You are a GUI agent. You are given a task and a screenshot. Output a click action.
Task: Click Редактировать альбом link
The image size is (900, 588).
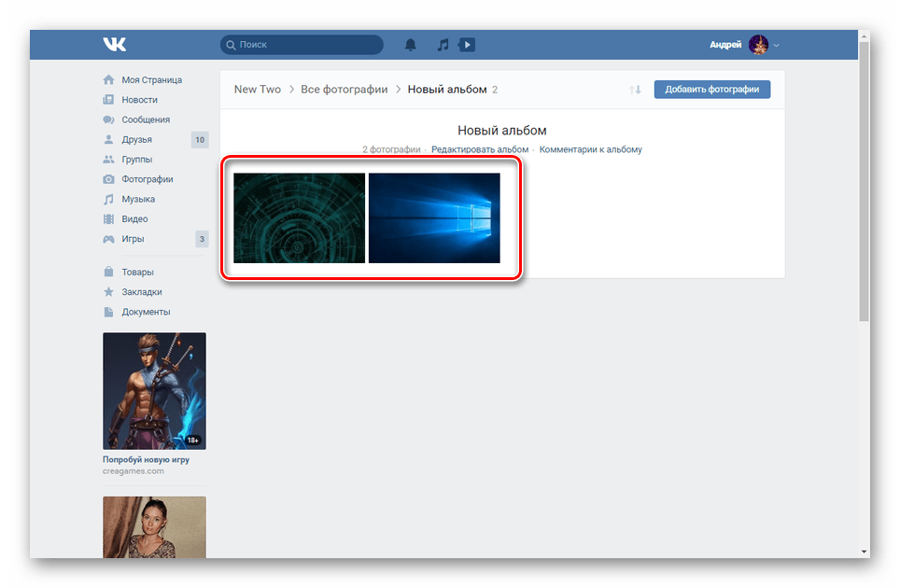click(480, 149)
